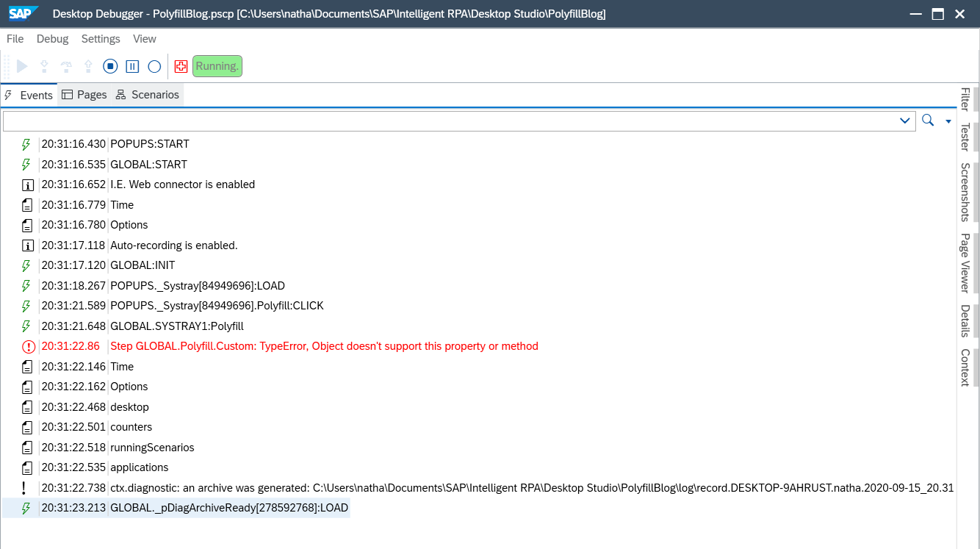The image size is (980, 549).
Task: Open the File menu
Action: [15, 39]
